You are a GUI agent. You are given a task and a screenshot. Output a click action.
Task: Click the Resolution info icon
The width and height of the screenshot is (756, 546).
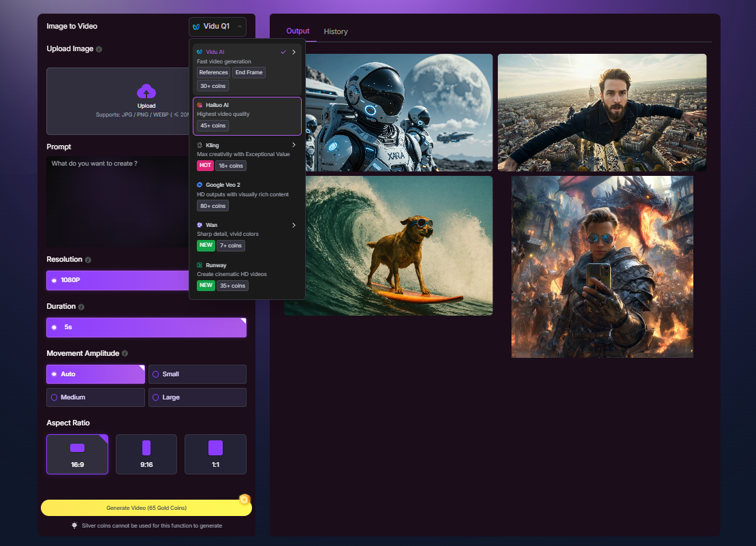click(89, 260)
